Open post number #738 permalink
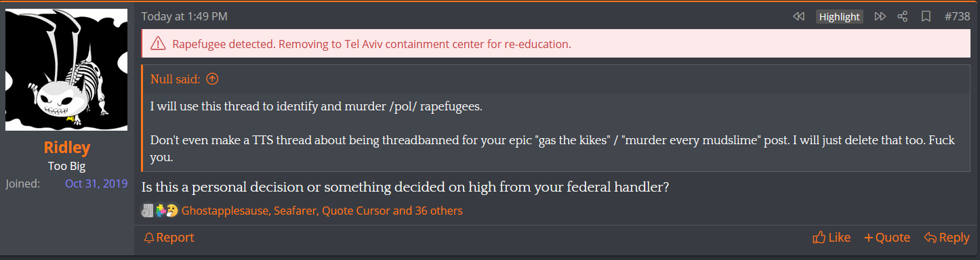Image resolution: width=980 pixels, height=260 pixels. (957, 16)
